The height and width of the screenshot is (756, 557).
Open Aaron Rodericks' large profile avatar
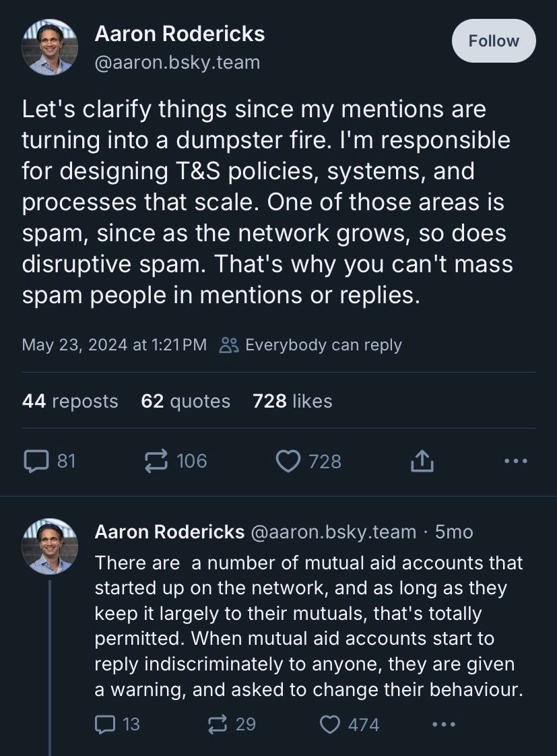[51, 46]
